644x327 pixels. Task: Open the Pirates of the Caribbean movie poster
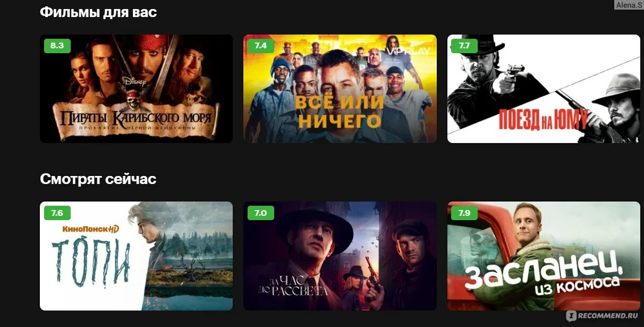(x=136, y=89)
